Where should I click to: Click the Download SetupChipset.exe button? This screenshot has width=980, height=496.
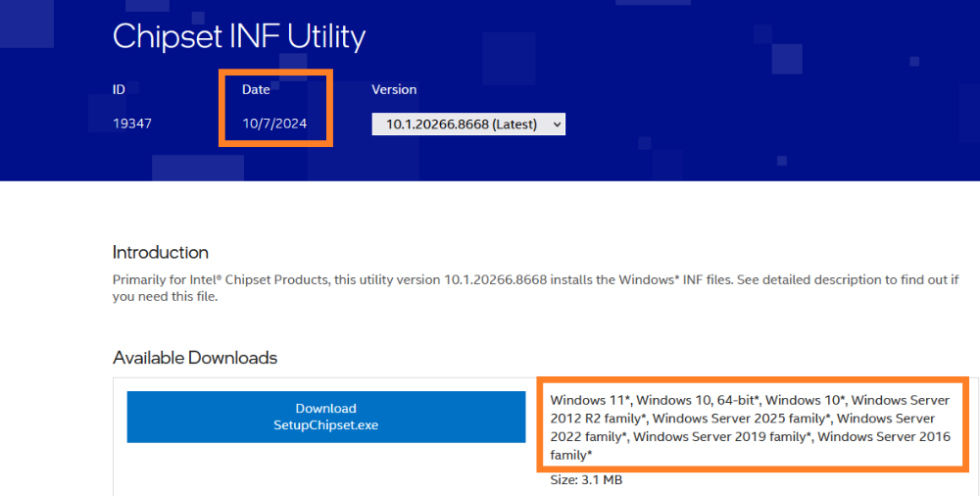click(325, 417)
